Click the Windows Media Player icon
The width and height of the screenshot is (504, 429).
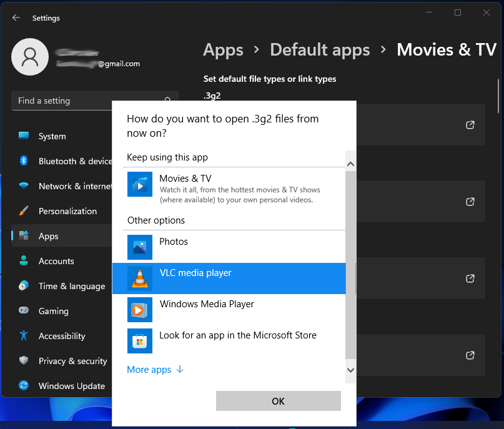[x=139, y=310]
